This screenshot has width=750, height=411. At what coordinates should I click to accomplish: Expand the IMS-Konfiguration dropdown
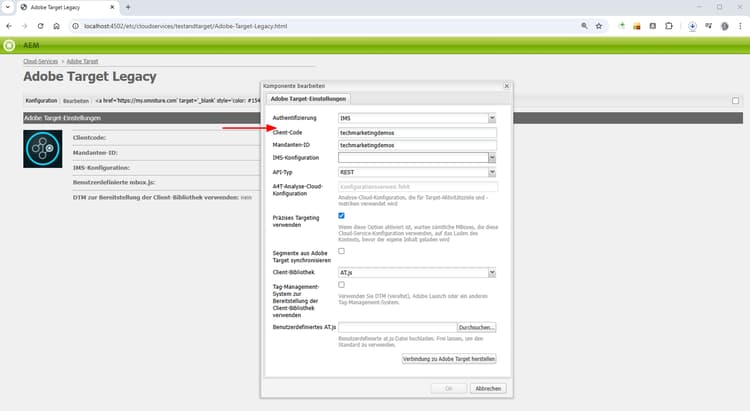492,157
